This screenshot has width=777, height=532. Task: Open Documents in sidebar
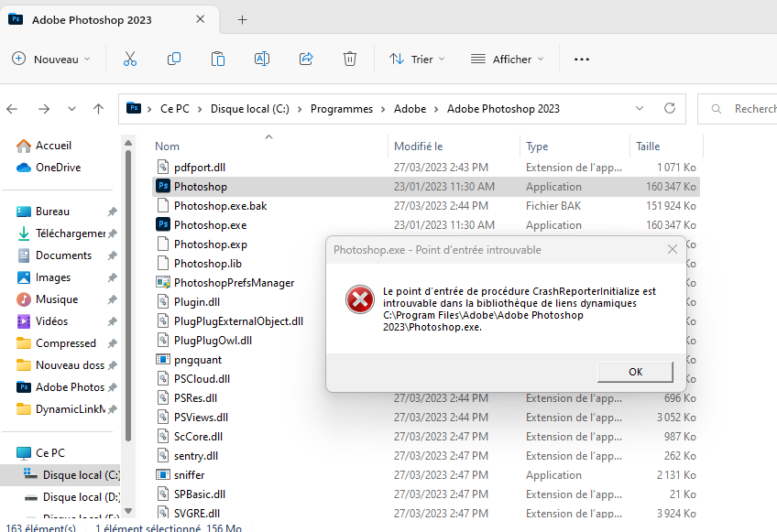(x=54, y=255)
